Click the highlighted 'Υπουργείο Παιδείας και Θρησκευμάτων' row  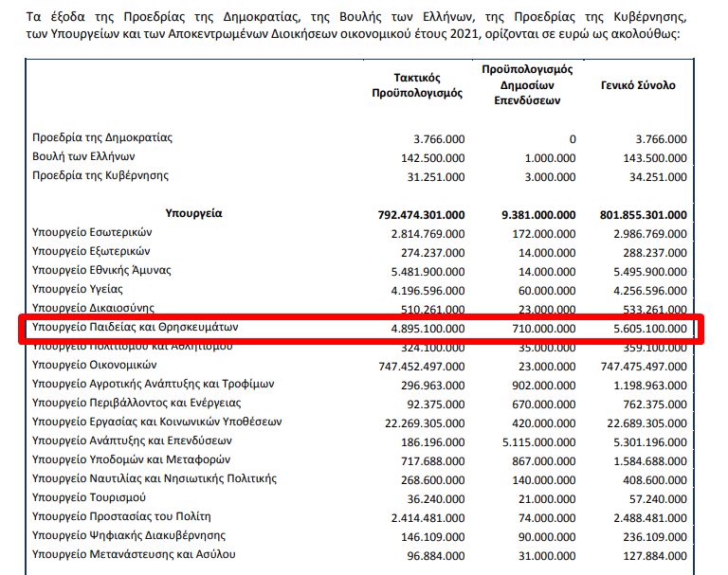[135, 328]
